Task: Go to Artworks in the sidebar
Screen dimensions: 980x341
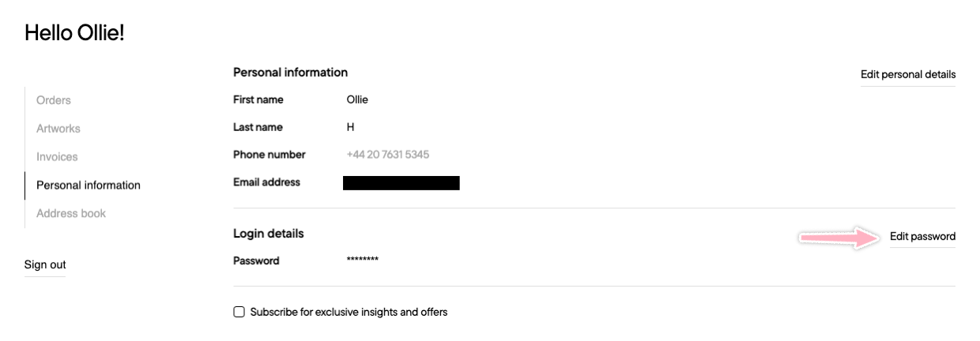Action: (58, 129)
